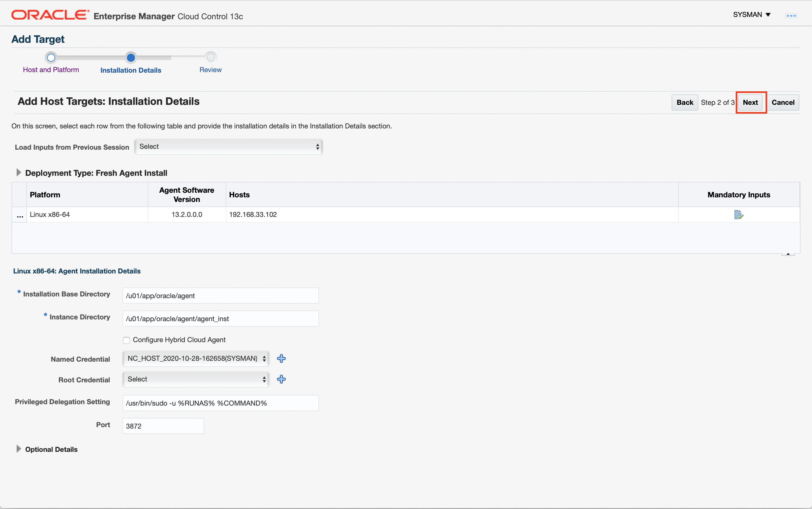Click the Installation Base Directory field

[x=221, y=296]
